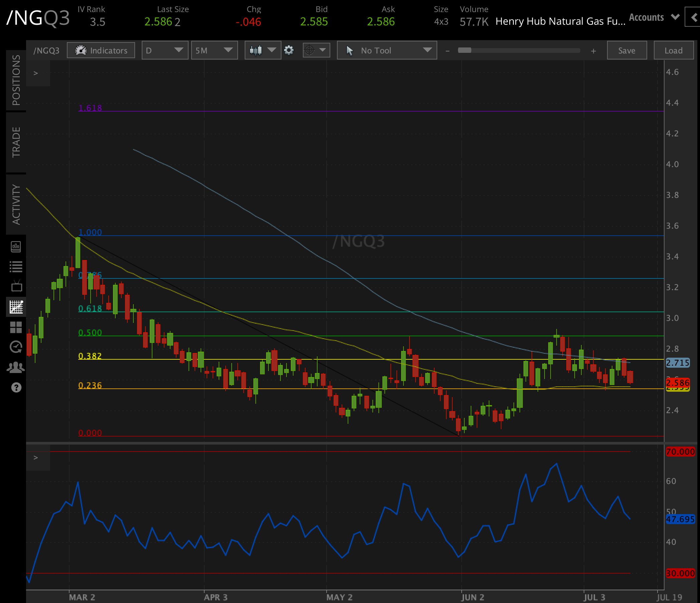The image size is (700, 603).
Task: Open the 5M timeframe dropdown
Action: click(x=214, y=50)
